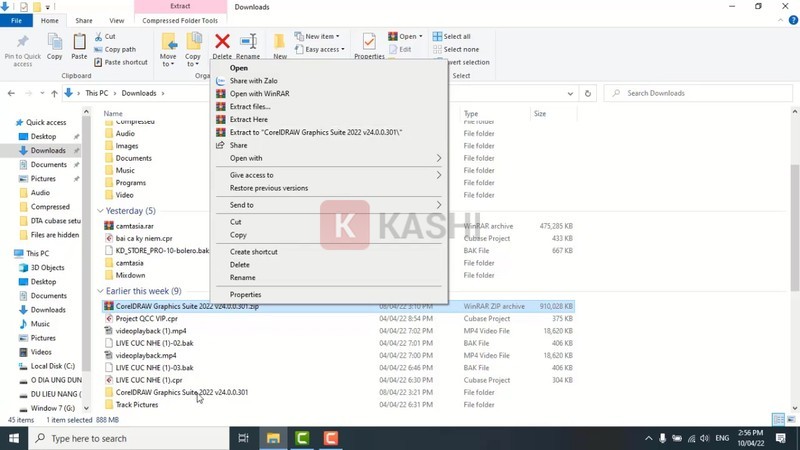
Task: Choose Extract Here from context menu
Action: click(329, 119)
